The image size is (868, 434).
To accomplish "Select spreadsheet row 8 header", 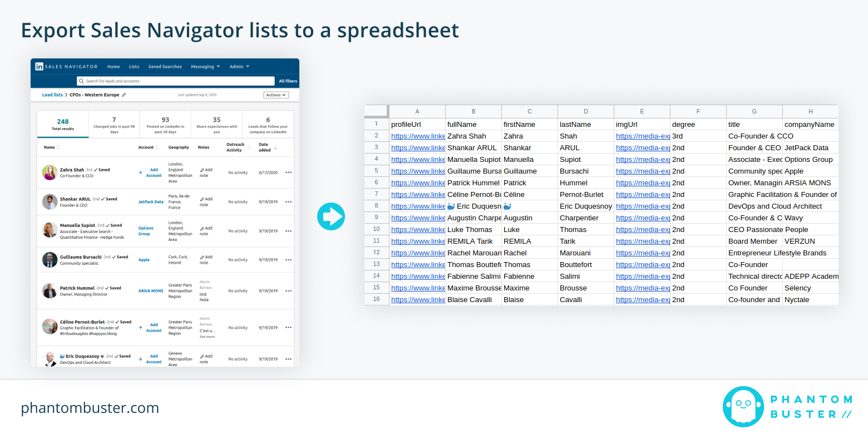I will click(x=377, y=206).
